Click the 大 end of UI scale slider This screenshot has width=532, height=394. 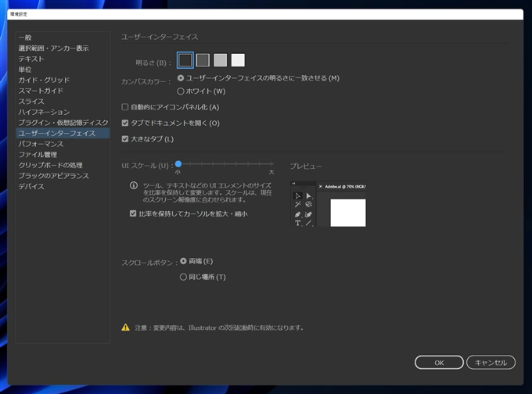(x=271, y=172)
